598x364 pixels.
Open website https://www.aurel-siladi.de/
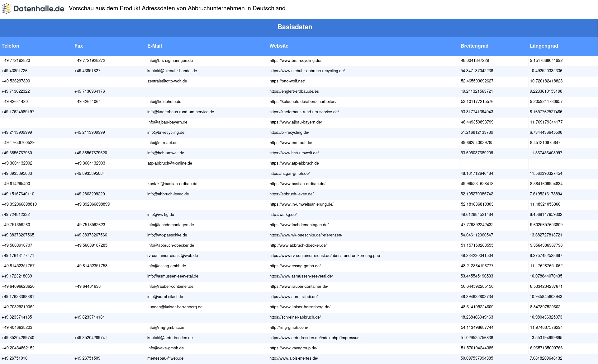[293, 297]
